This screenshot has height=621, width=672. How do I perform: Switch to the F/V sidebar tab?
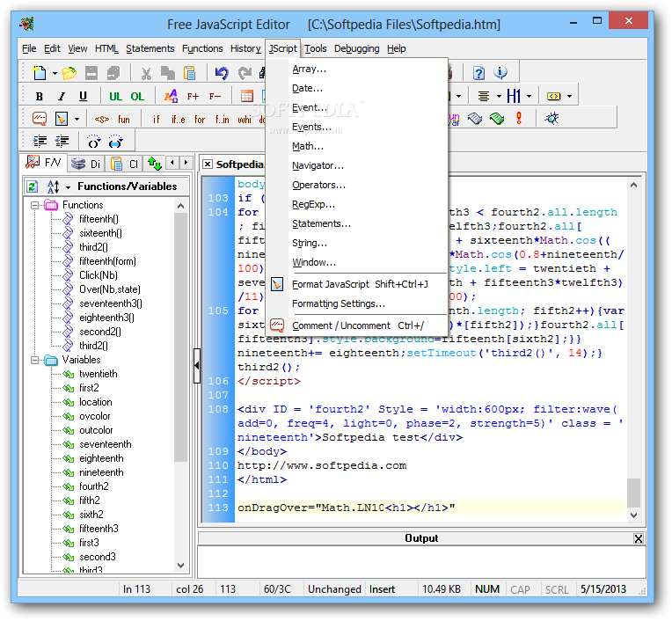(x=44, y=163)
